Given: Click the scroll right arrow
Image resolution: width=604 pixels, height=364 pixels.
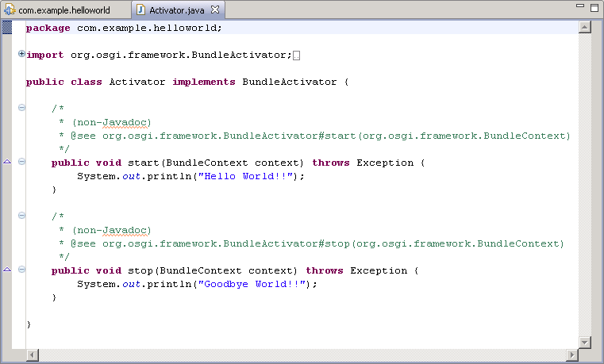Looking at the screenshot, I should tap(572, 354).
